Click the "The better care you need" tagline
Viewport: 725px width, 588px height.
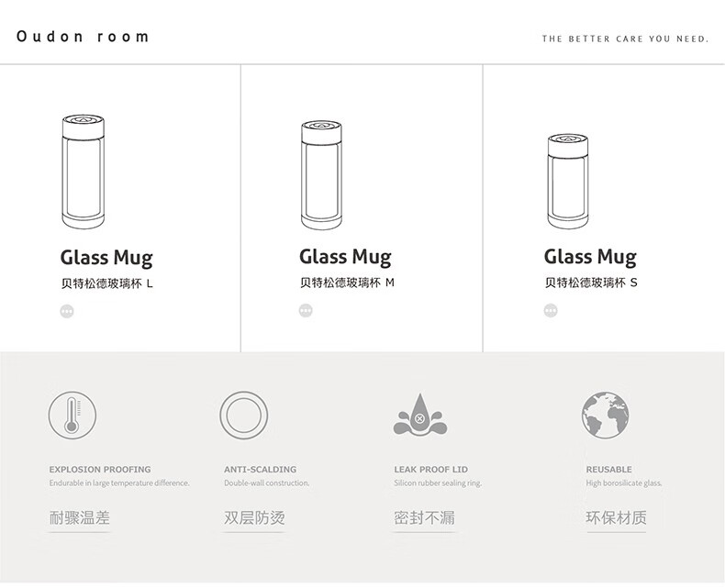[x=625, y=39]
